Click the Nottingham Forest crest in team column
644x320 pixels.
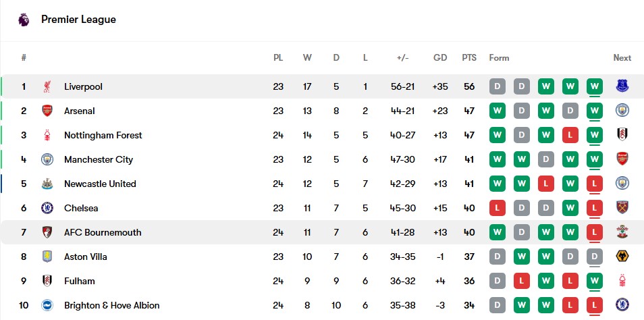click(x=47, y=135)
